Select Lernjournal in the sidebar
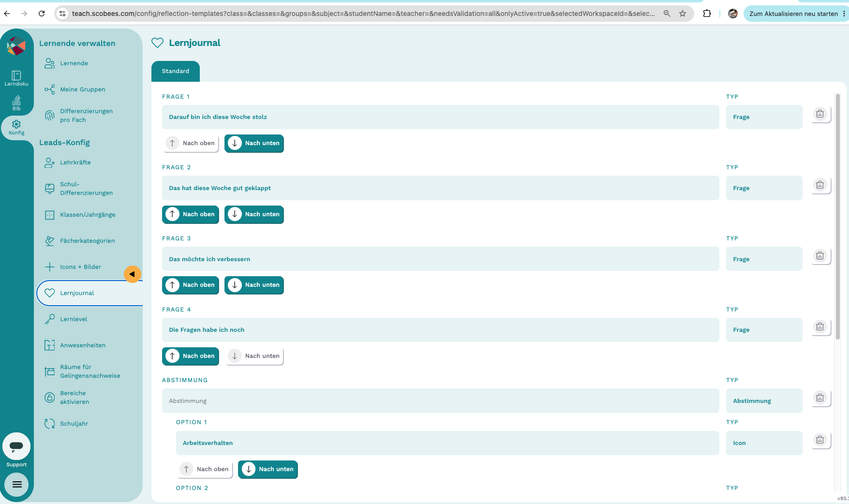849x504 pixels. point(89,293)
